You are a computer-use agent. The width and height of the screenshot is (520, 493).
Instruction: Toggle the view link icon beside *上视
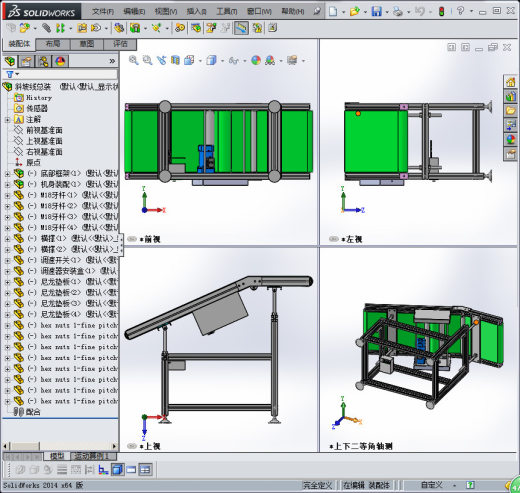(x=132, y=446)
